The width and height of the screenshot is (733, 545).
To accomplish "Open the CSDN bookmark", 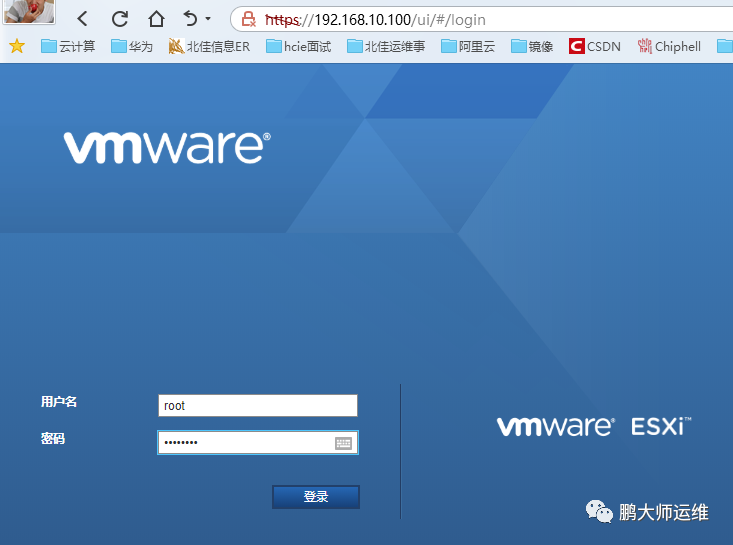I will coord(595,46).
